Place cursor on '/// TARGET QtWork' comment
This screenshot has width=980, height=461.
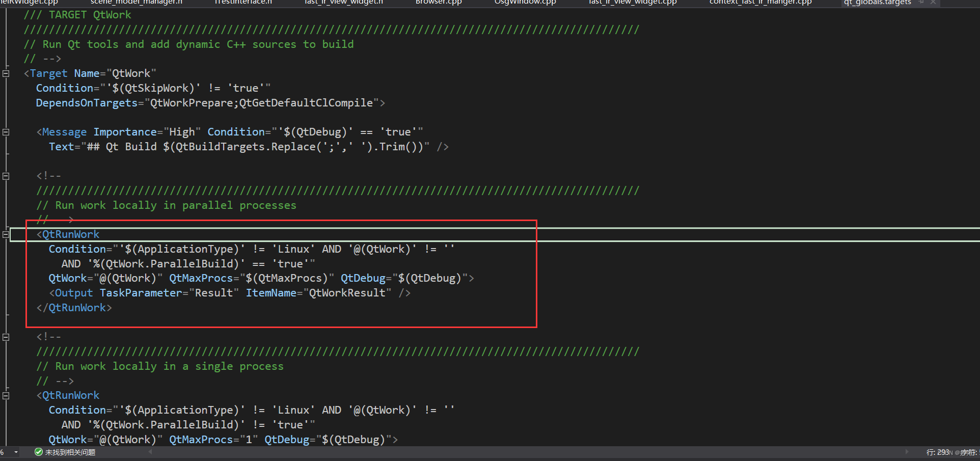point(77,15)
